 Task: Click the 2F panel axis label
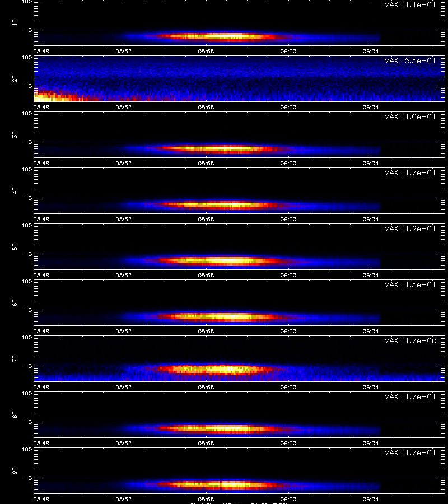15,79
